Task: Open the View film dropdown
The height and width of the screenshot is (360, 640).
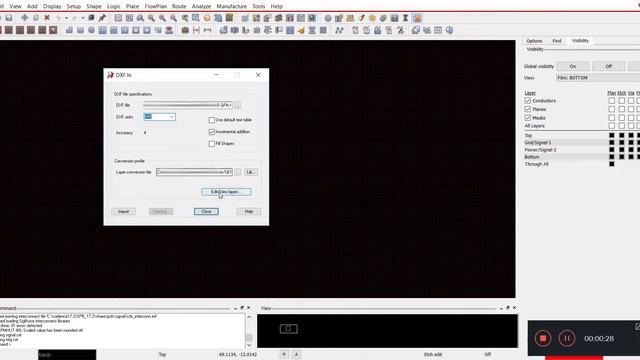Action: [598, 78]
